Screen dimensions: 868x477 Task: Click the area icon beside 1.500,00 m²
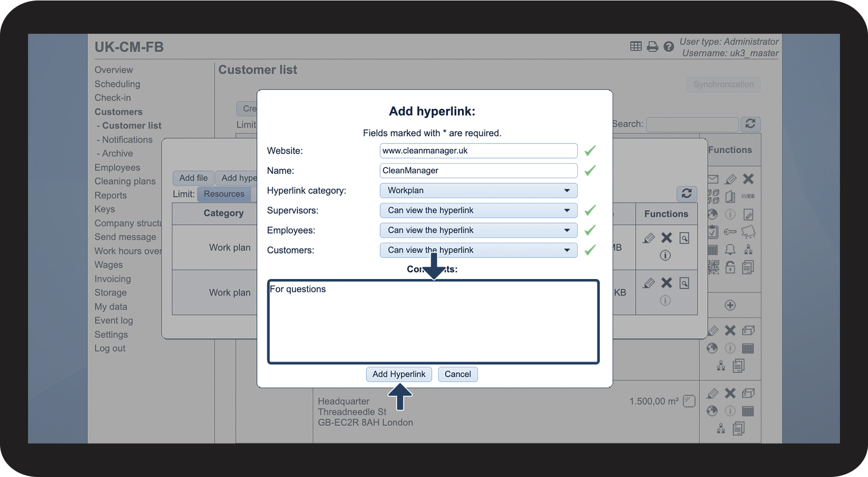[x=689, y=401]
